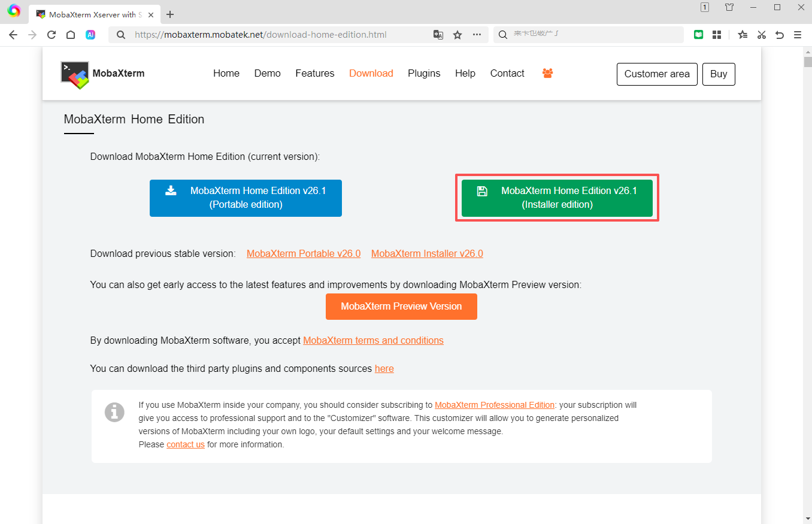This screenshot has width=812, height=524.
Task: Go to the Home page
Action: point(226,73)
